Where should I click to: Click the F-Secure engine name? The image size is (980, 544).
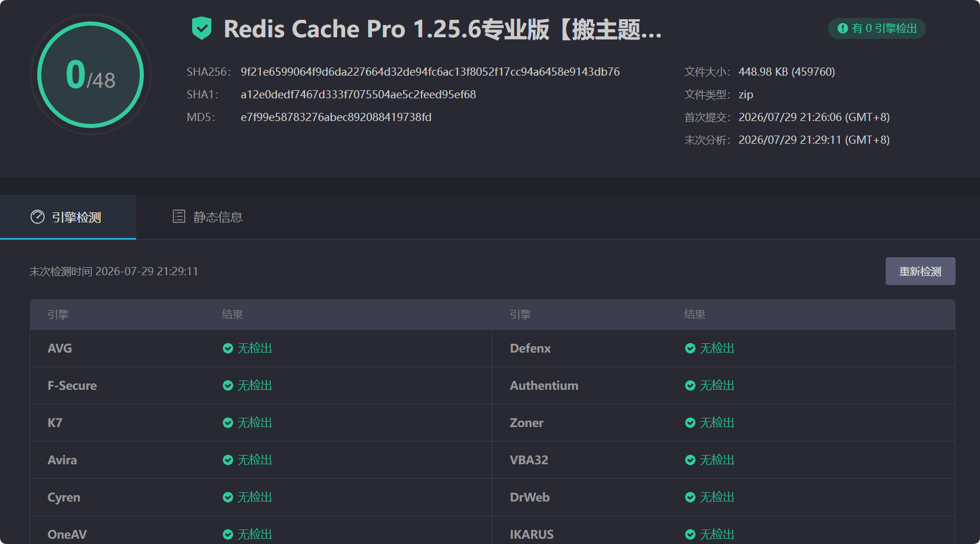point(72,385)
